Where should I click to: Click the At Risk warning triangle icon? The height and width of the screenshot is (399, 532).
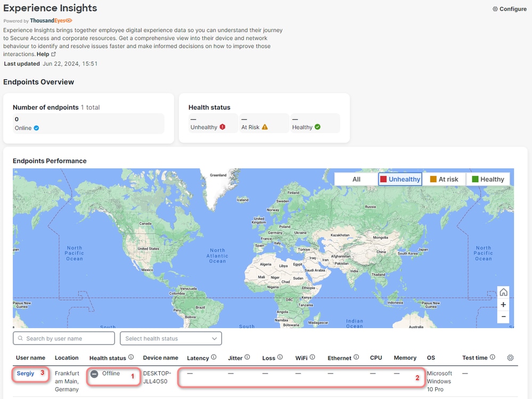click(265, 127)
